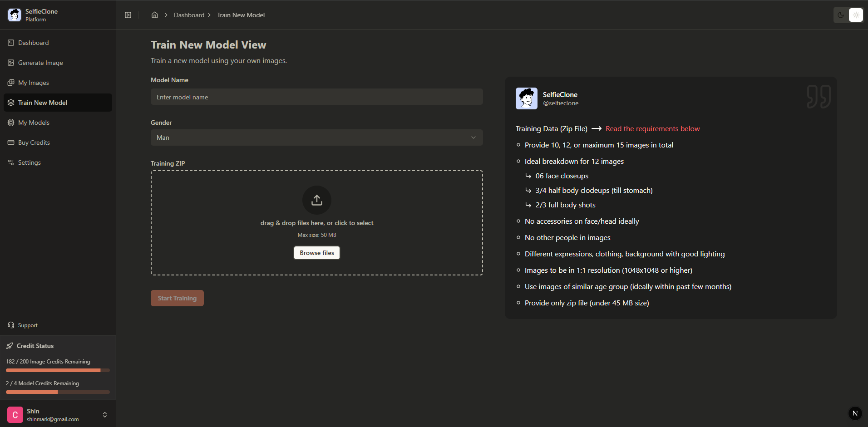Expand the notification avatar at bottom right
The image size is (868, 427).
[854, 413]
